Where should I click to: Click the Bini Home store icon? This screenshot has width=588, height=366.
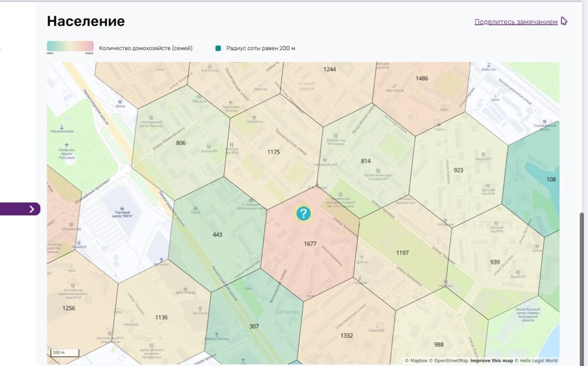tap(200, 308)
